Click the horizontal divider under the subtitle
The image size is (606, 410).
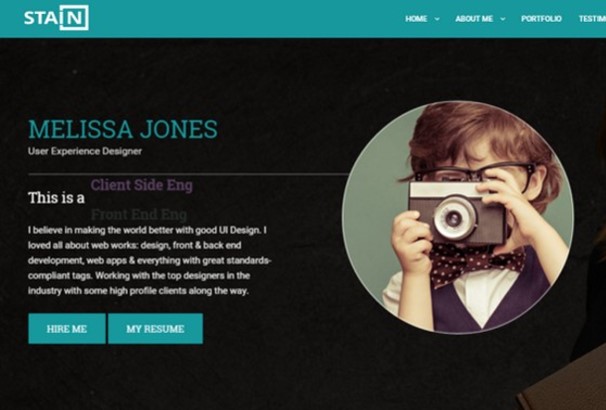[x=188, y=174]
